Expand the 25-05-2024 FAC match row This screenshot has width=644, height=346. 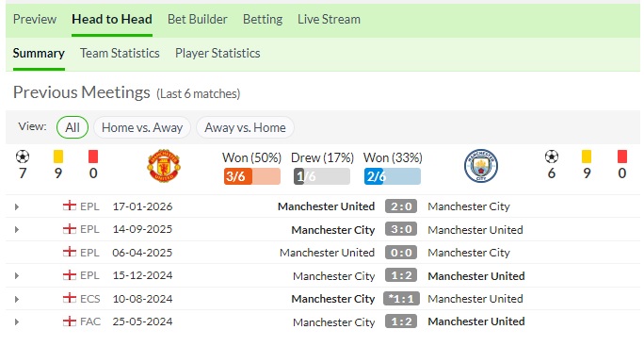[17, 321]
